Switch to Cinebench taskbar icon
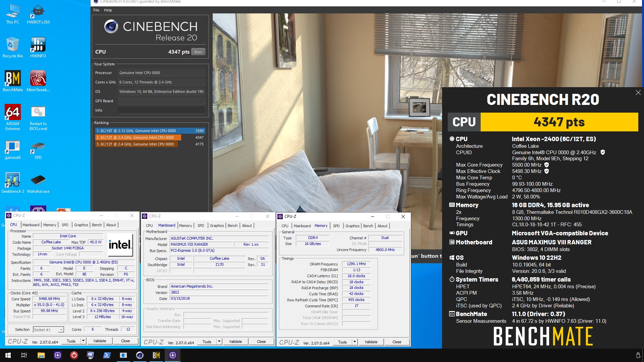644x362 pixels. 140,355
